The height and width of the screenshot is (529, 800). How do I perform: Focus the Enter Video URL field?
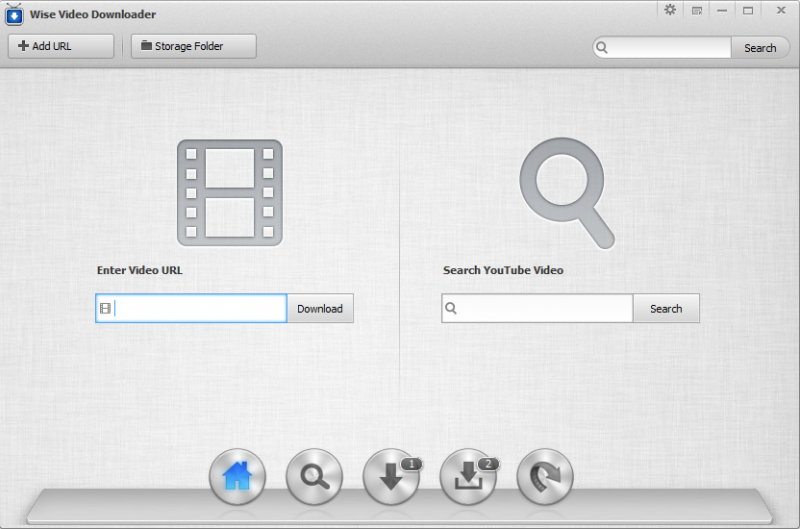coord(191,309)
